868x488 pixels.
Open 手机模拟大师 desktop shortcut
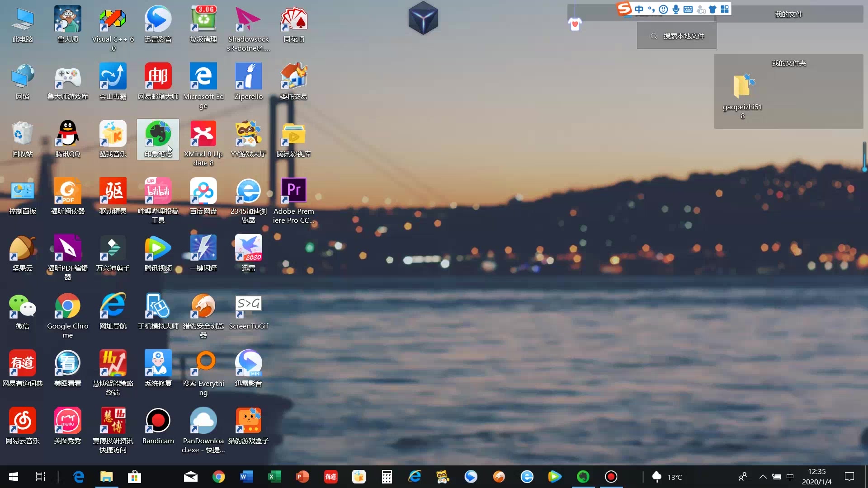coord(158,311)
